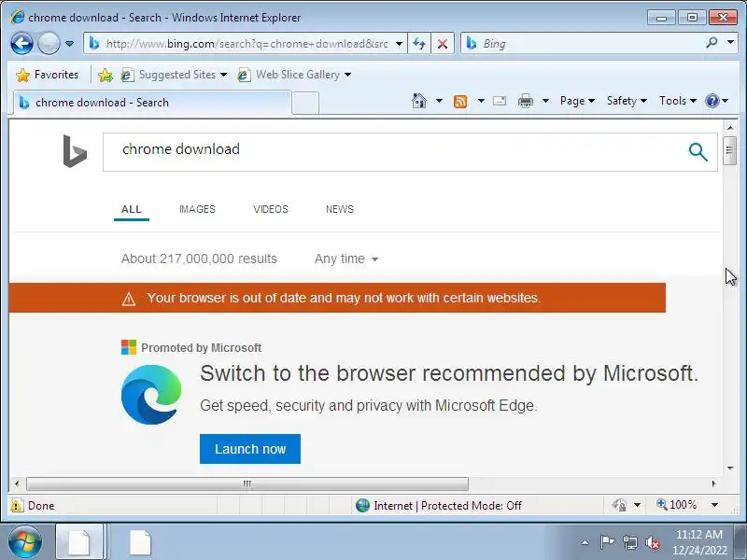
Task: Click the vertical scrollbar thumb
Action: (729, 150)
